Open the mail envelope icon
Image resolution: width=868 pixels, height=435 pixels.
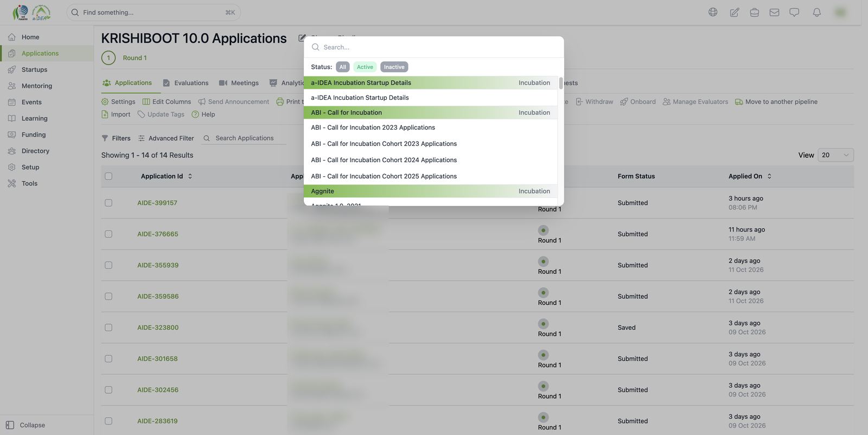click(x=774, y=12)
